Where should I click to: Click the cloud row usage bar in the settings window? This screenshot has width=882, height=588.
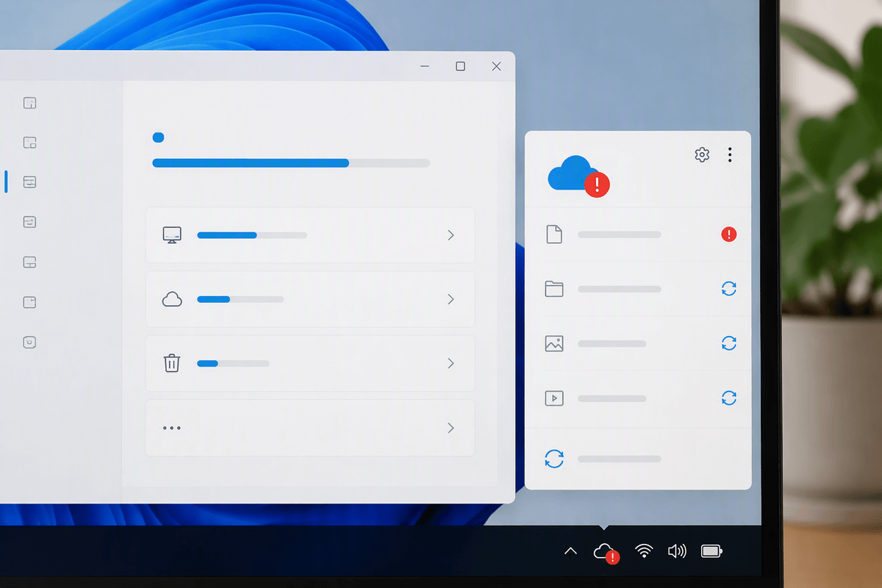(x=240, y=299)
